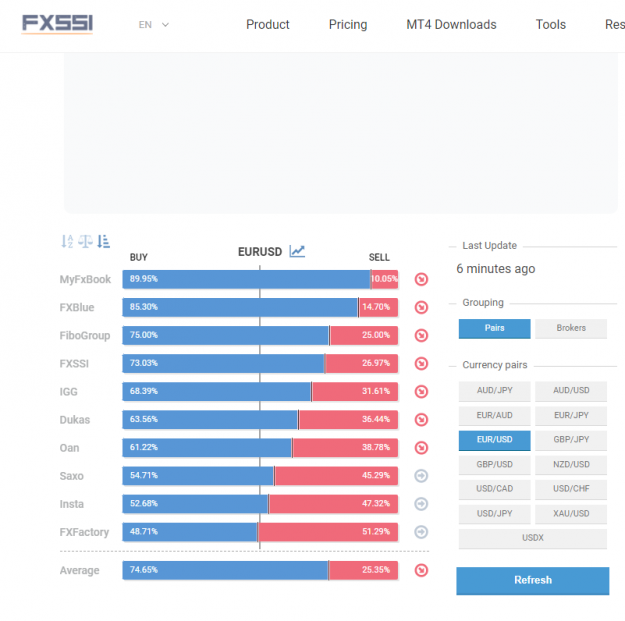Click the Saxo broker label
The height and width of the screenshot is (621, 625).
(71, 476)
